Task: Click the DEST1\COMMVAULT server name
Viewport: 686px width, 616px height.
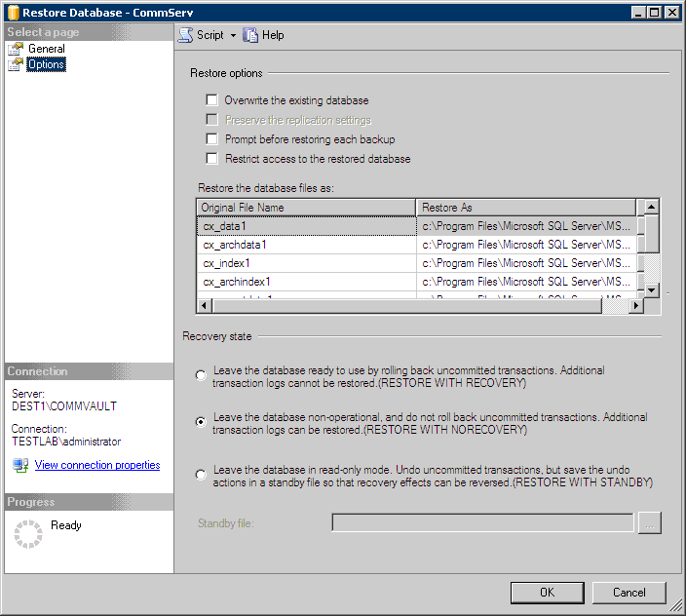Action: (64, 406)
